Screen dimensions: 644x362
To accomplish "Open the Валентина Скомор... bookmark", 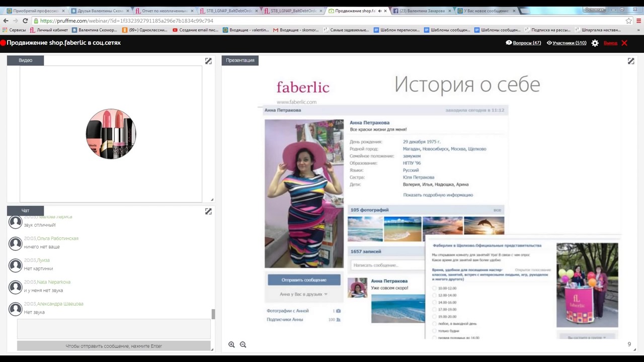I will (x=94, y=30).
